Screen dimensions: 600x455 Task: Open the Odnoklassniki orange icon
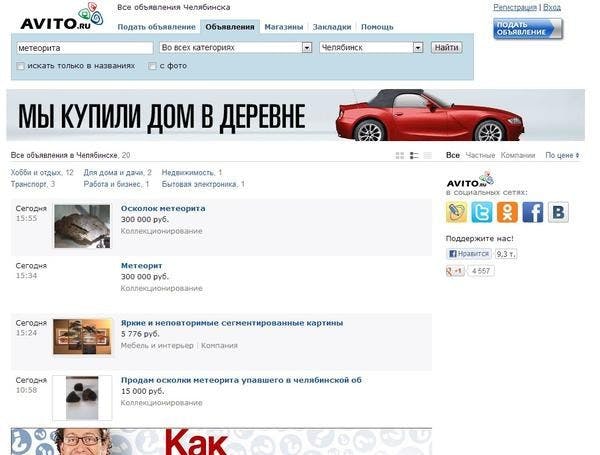click(x=507, y=212)
